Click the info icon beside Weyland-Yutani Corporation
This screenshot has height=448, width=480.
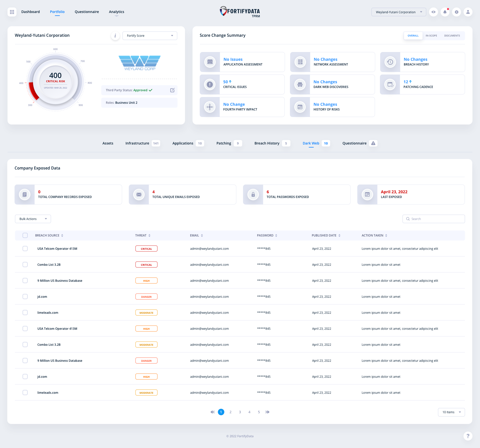point(115,35)
